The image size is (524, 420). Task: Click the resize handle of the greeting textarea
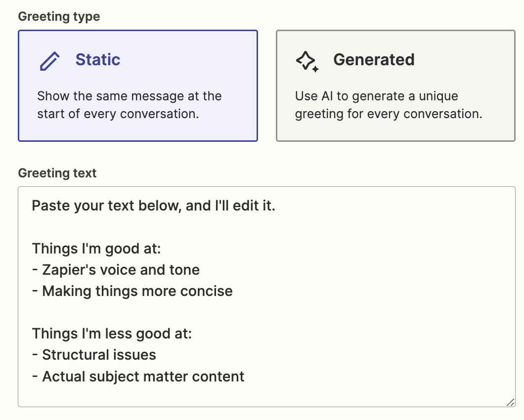tap(510, 402)
